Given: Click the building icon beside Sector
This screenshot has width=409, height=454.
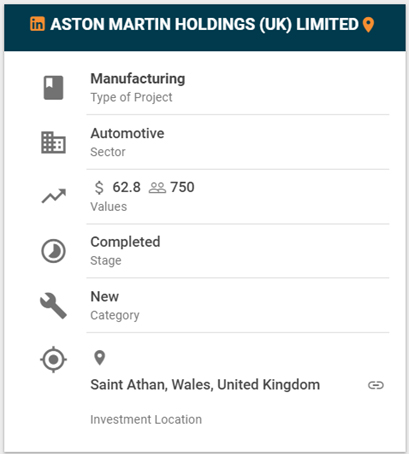Looking at the screenshot, I should (x=53, y=142).
